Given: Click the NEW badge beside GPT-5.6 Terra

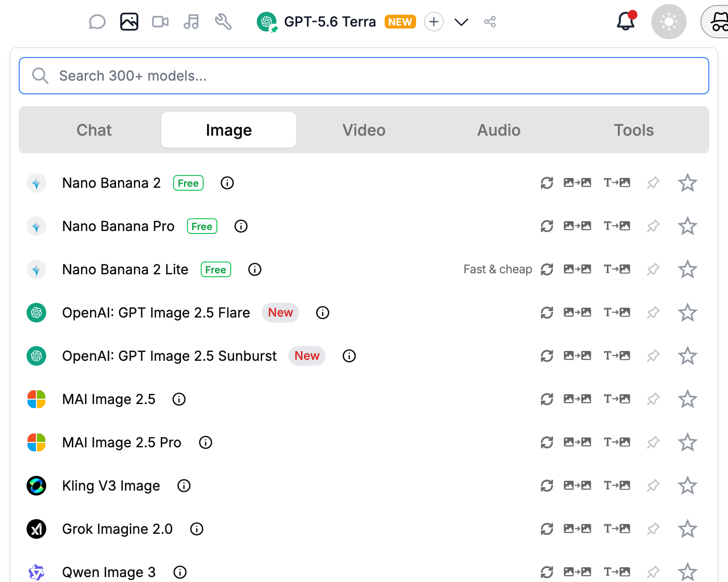Looking at the screenshot, I should tap(400, 22).
